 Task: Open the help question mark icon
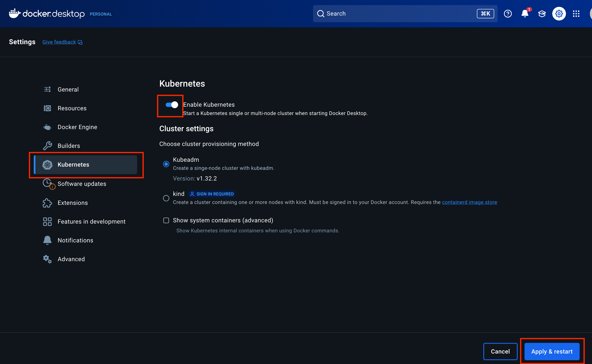point(508,14)
